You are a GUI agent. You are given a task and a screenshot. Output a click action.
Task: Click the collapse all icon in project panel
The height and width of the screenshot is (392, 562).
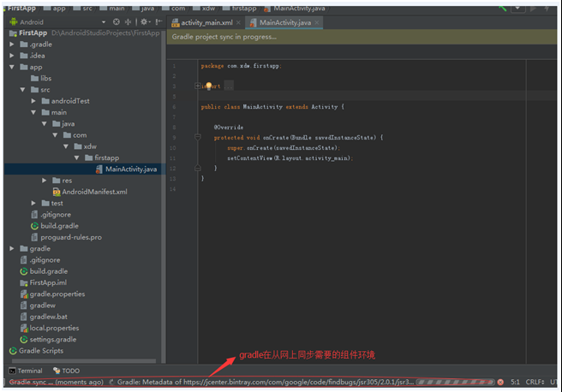point(128,22)
